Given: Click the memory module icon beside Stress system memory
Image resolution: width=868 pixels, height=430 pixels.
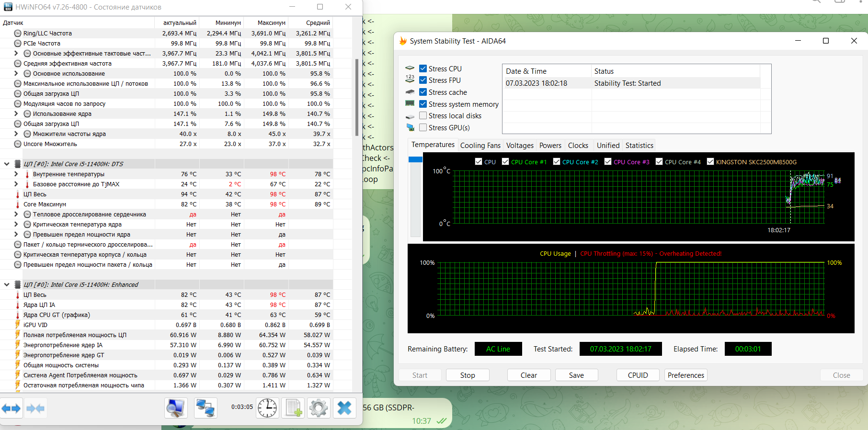Looking at the screenshot, I should coord(410,103).
